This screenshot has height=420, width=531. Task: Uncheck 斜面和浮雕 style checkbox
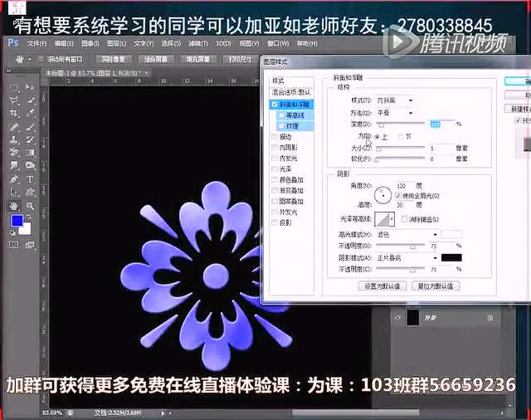pyautogui.click(x=275, y=105)
